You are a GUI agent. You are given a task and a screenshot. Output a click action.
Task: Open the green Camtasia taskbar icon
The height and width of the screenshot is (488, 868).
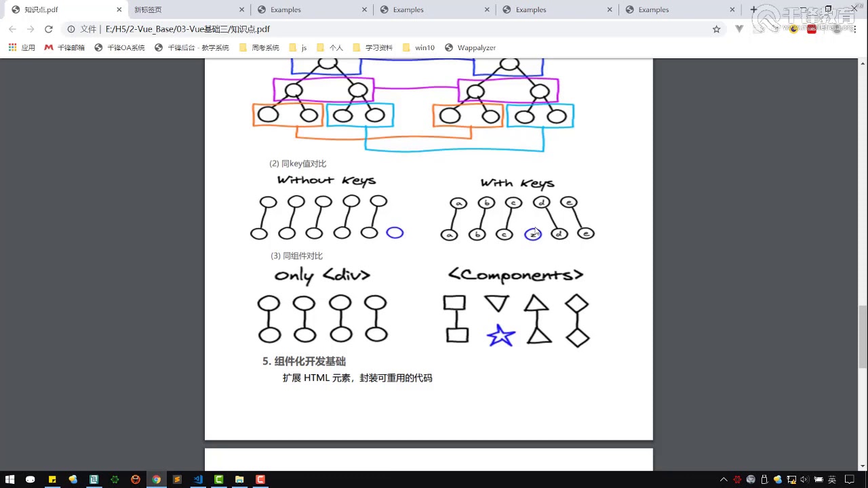218,479
